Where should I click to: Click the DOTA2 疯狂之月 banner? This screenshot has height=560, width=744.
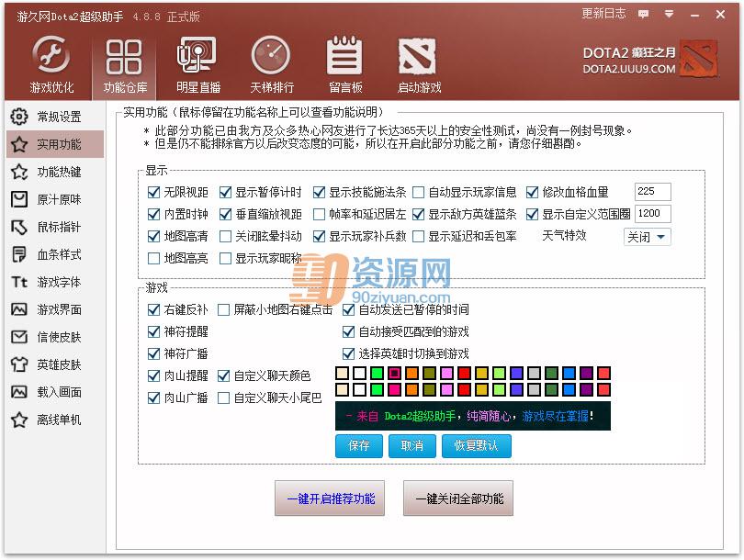pyautogui.click(x=649, y=61)
